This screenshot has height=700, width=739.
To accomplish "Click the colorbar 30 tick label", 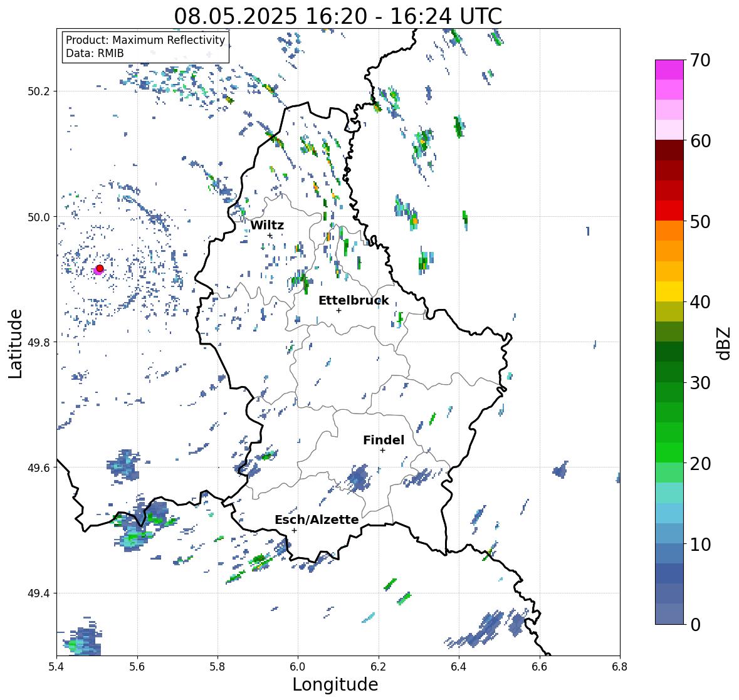I will point(700,383).
